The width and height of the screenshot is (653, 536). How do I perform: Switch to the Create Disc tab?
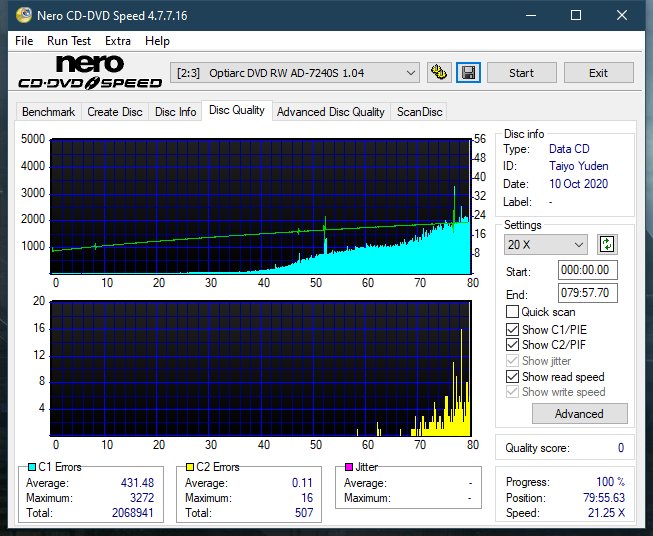[115, 112]
